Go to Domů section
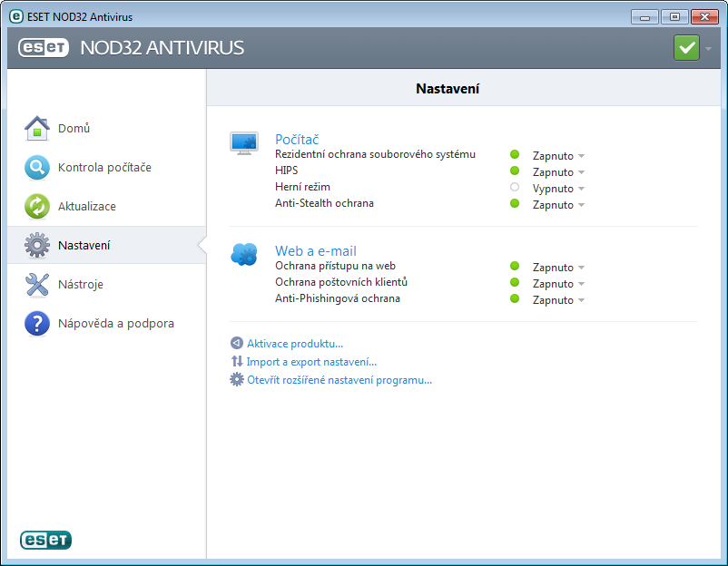 107,128
